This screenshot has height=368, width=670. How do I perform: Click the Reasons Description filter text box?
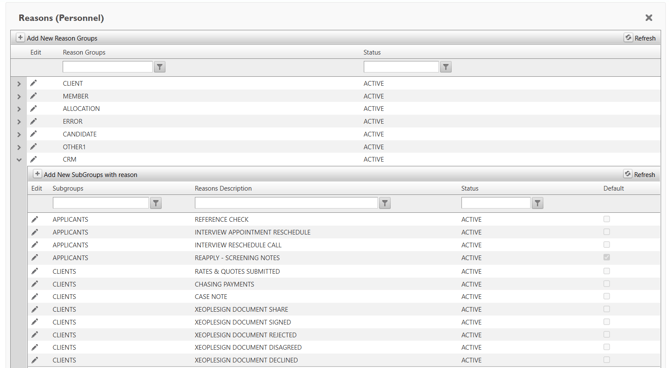[286, 203]
